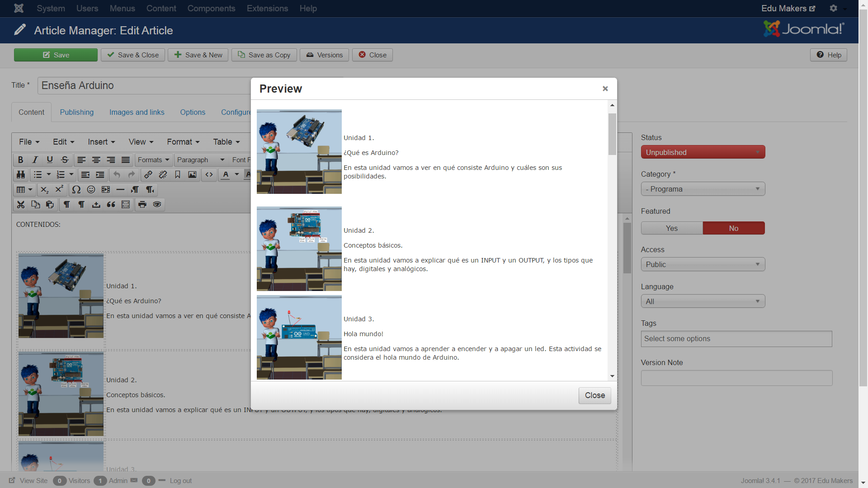Click the Cut scissors icon

coord(21,205)
